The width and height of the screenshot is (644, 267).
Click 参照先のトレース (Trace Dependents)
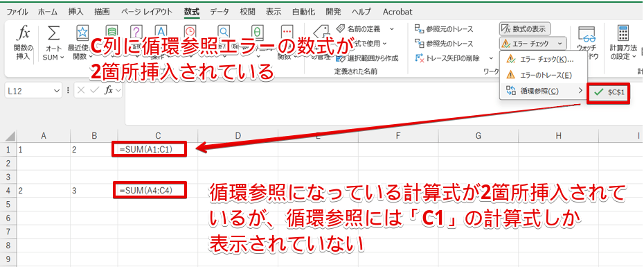(x=444, y=43)
